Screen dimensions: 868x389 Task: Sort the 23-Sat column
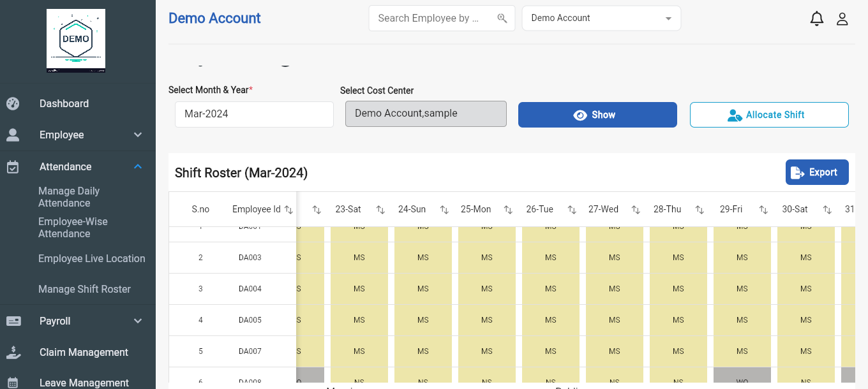pos(380,210)
